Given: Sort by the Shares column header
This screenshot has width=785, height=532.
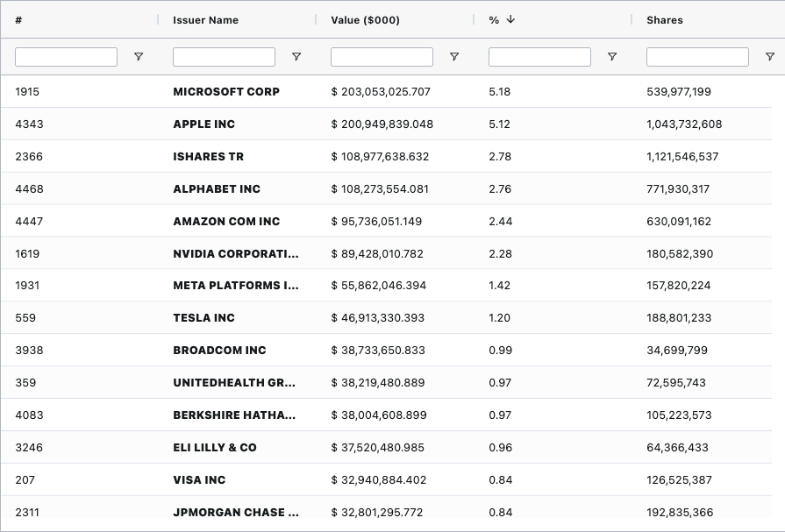Looking at the screenshot, I should coord(664,20).
